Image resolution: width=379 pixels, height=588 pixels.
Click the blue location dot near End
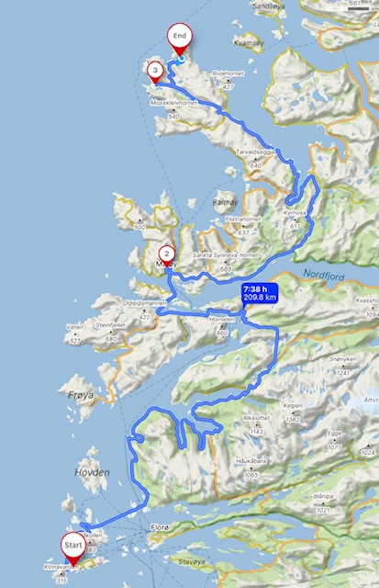tap(182, 59)
